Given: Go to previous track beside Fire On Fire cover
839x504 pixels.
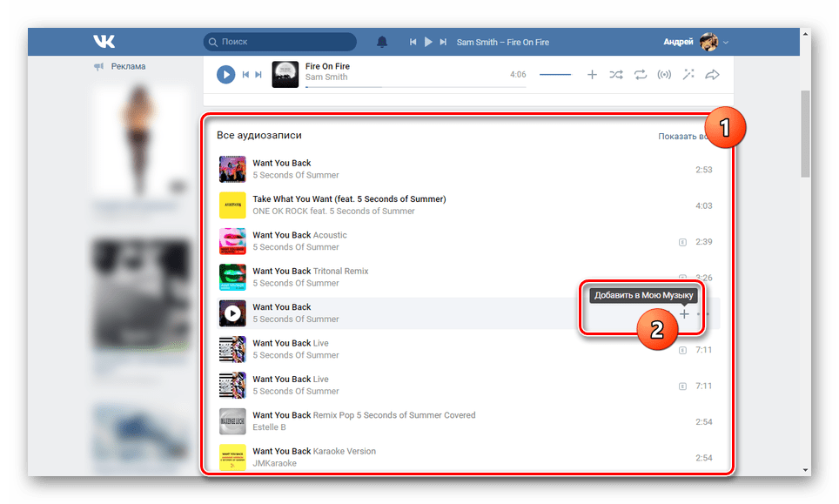Looking at the screenshot, I should click(245, 74).
